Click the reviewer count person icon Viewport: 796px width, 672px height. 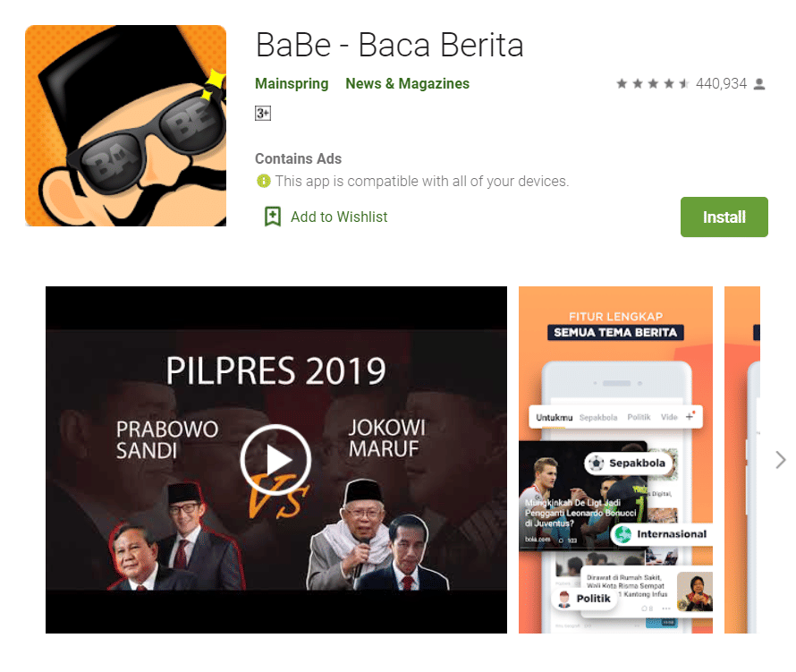(759, 84)
